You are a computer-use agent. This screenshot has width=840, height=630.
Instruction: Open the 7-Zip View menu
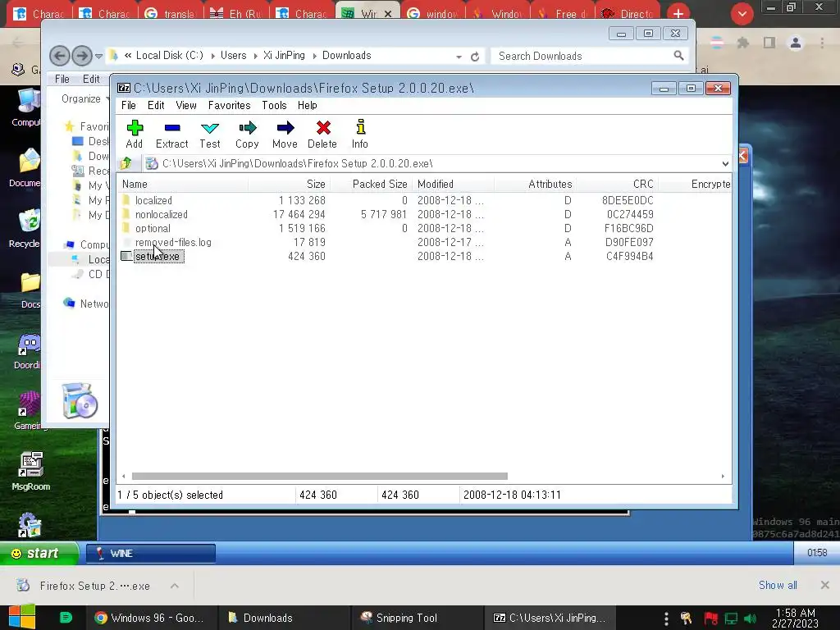[x=186, y=106]
